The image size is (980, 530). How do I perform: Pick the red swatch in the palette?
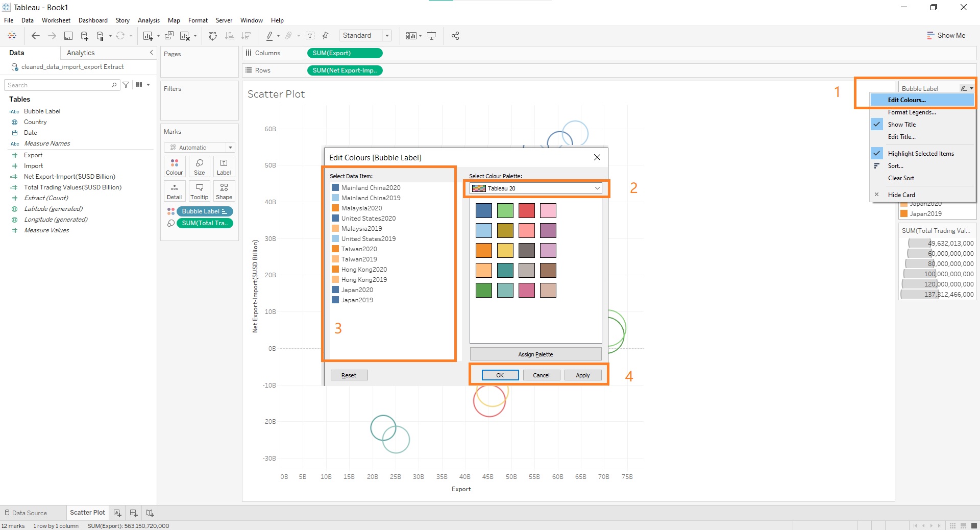(x=526, y=210)
